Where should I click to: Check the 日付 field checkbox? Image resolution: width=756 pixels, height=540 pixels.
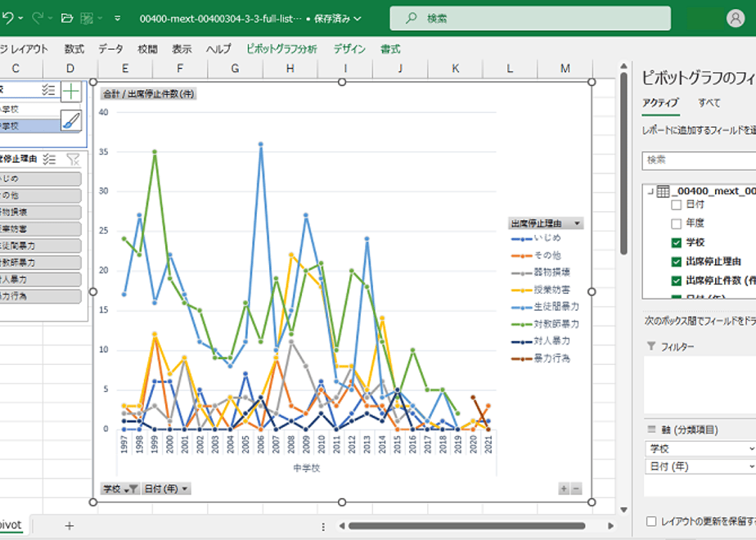click(x=676, y=205)
